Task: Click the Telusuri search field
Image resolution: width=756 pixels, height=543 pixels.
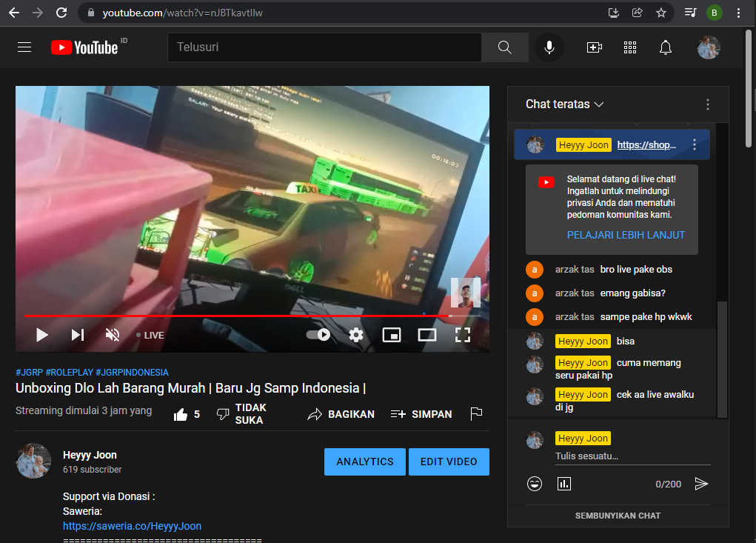Action: (x=324, y=47)
